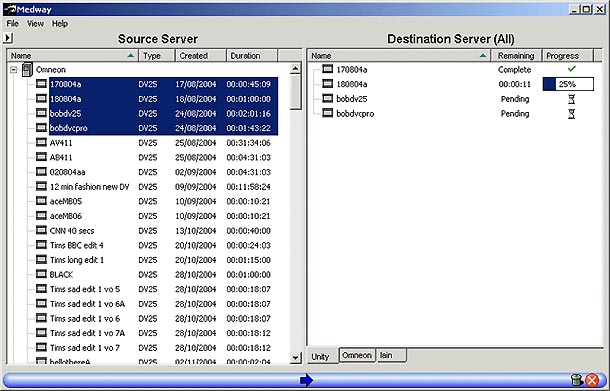The height and width of the screenshot is (391, 610).
Task: Switch to the Unity tab
Action: pos(321,356)
